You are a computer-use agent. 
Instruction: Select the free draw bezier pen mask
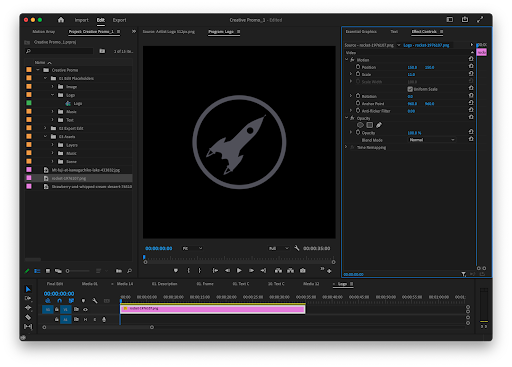379,125
